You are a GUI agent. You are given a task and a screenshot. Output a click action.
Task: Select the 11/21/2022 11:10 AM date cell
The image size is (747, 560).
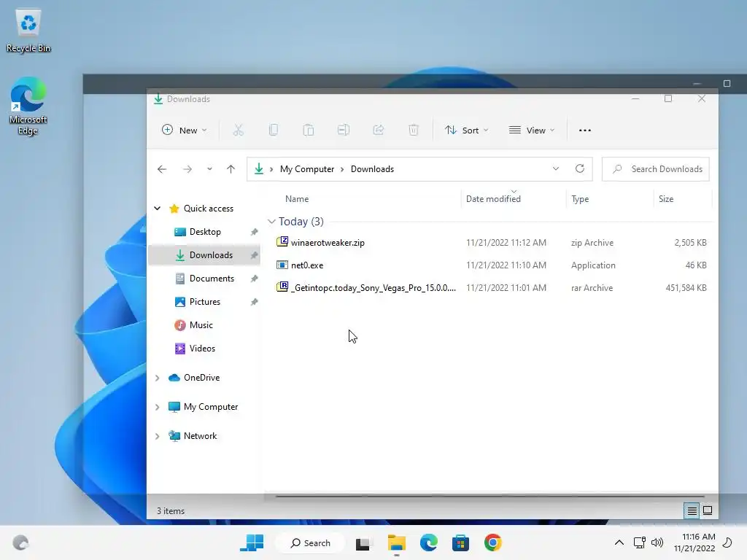(x=506, y=265)
